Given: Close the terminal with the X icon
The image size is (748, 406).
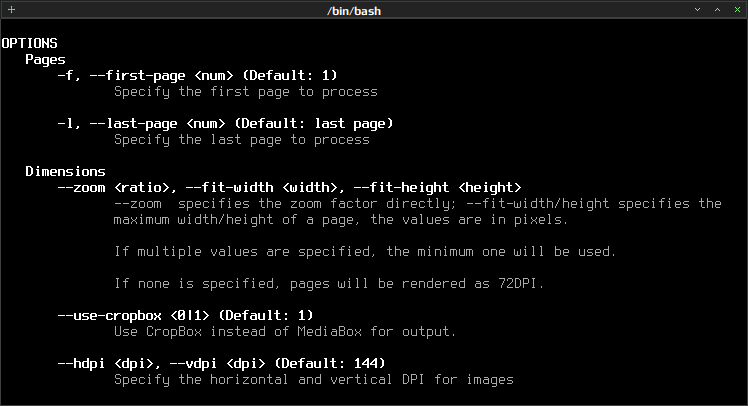Looking at the screenshot, I should (738, 10).
